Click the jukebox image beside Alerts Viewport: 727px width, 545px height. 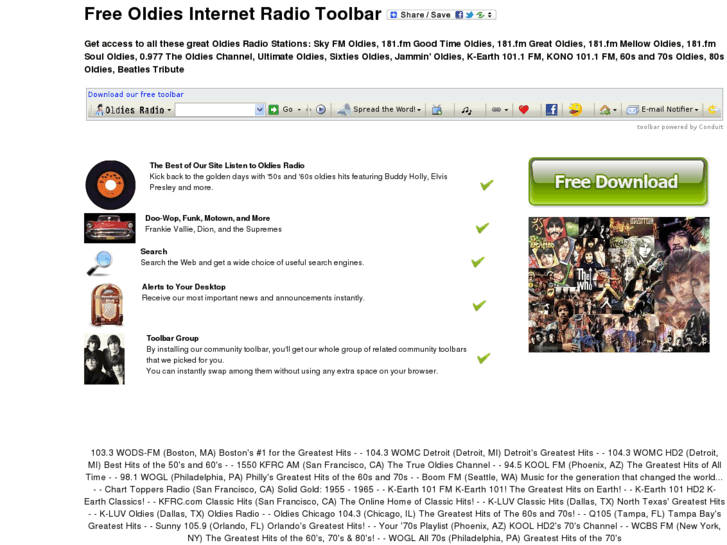click(x=107, y=305)
